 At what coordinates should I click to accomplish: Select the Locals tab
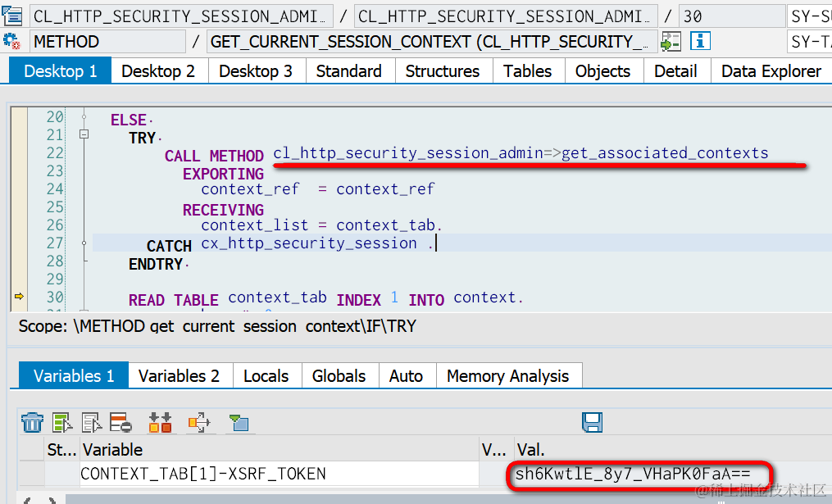(266, 375)
